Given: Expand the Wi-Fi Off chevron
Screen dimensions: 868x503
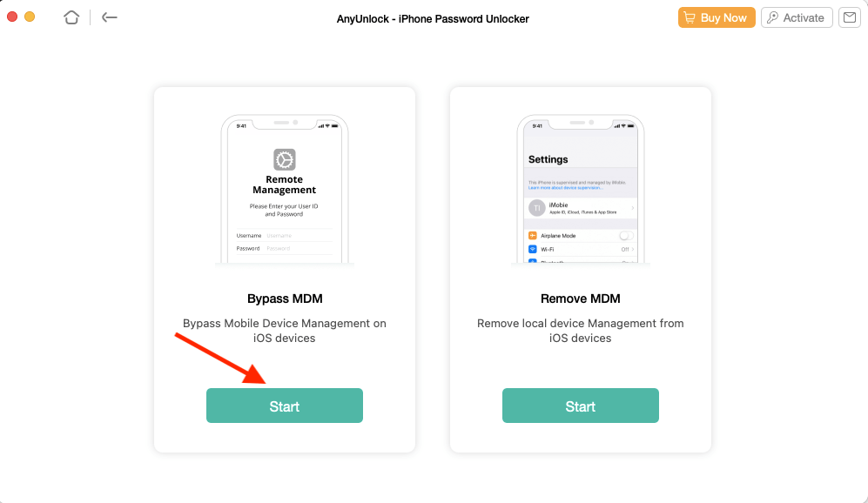Looking at the screenshot, I should [x=633, y=249].
